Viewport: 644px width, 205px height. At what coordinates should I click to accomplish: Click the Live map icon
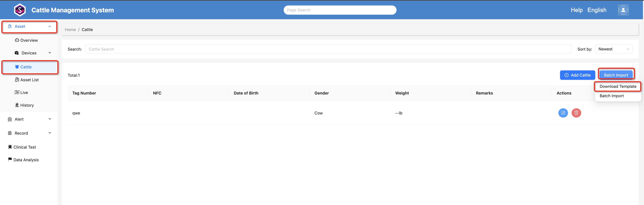pyautogui.click(x=17, y=92)
